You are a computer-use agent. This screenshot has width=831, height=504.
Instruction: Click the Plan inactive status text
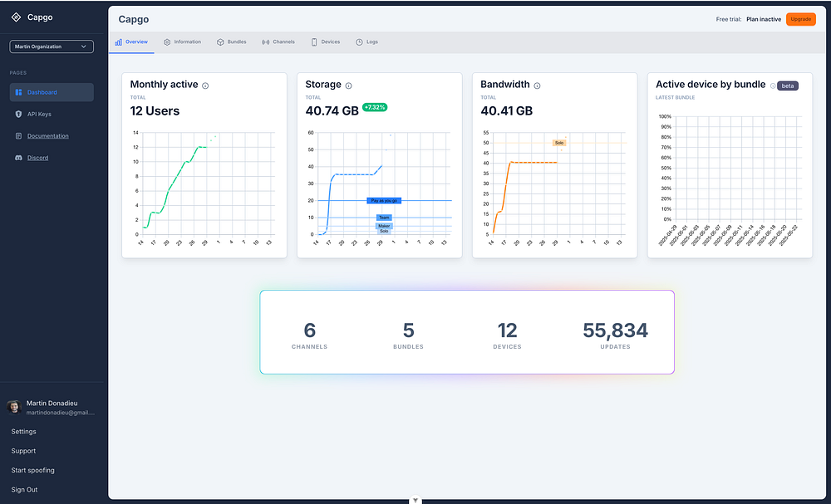tap(764, 19)
